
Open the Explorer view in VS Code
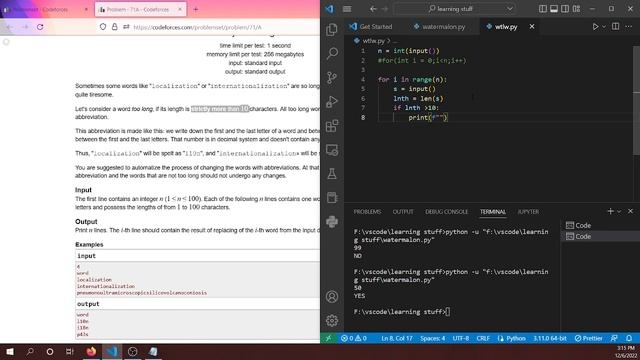click(332, 29)
